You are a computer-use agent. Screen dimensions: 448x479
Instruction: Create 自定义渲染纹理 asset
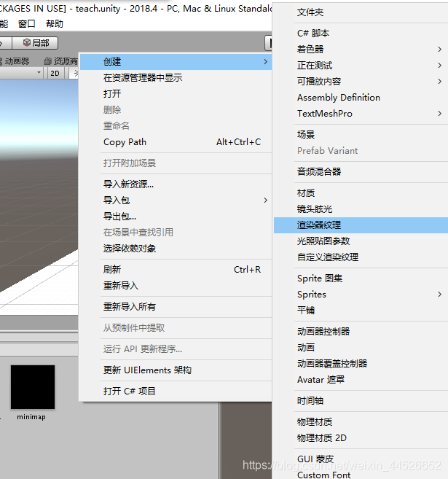click(361, 257)
